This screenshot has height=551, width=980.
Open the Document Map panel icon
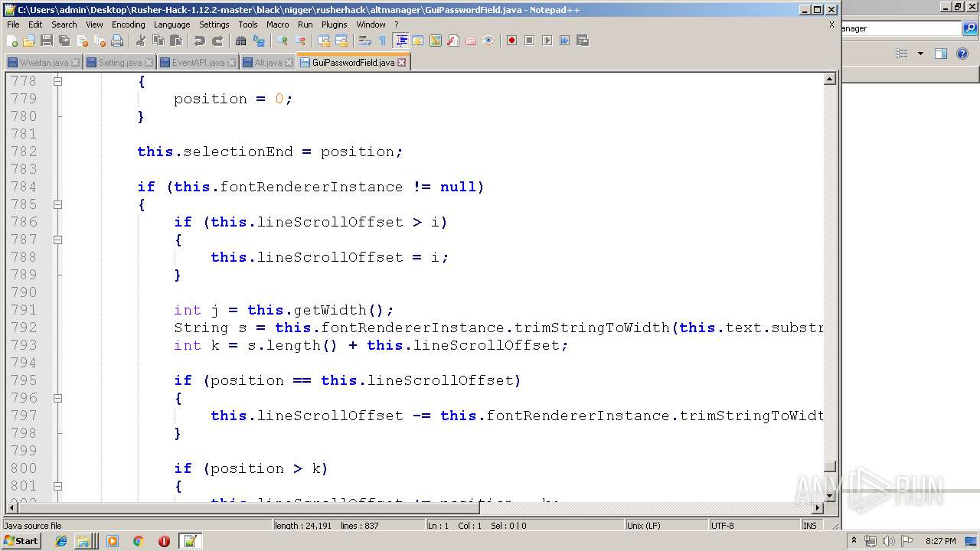435,41
